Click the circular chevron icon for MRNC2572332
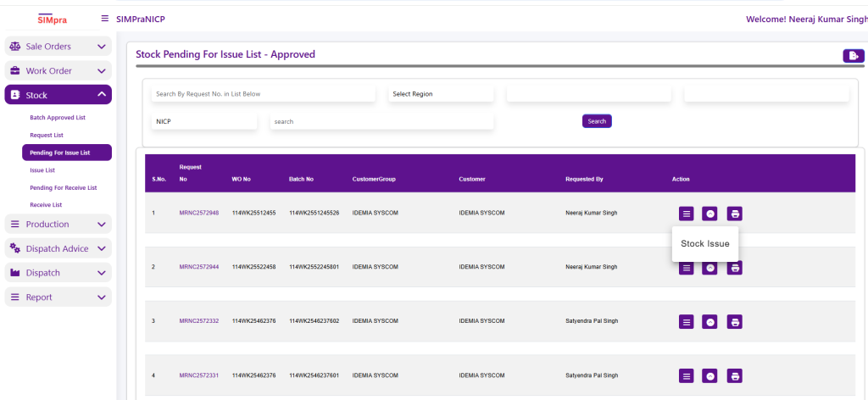This screenshot has height=400, width=868. tap(710, 322)
